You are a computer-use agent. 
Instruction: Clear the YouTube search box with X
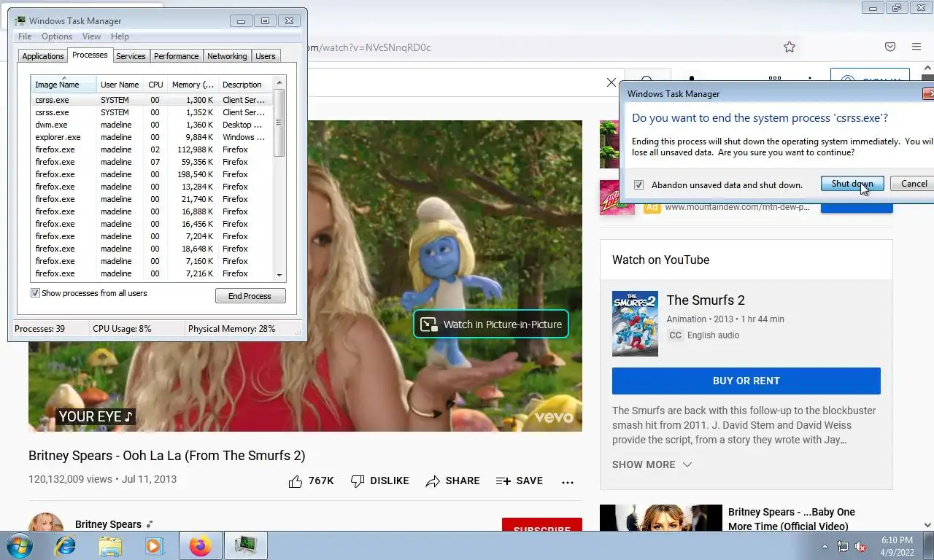tap(611, 82)
